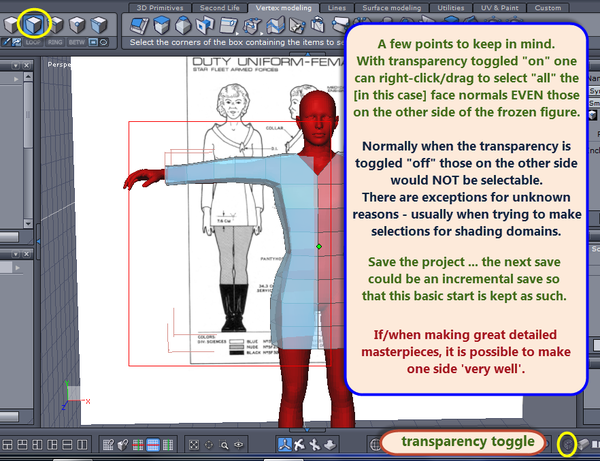
Task: Open the Utilities tab
Action: point(450,8)
